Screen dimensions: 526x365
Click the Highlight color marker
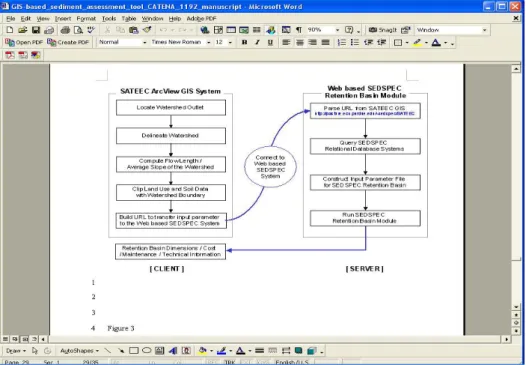[x=417, y=43]
